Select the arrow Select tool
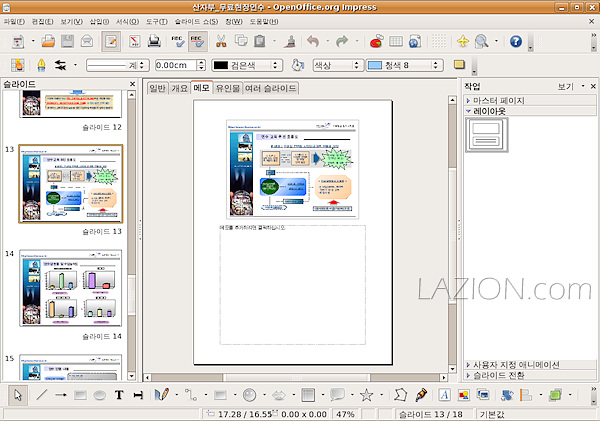This screenshot has width=600, height=421. pos(18,395)
